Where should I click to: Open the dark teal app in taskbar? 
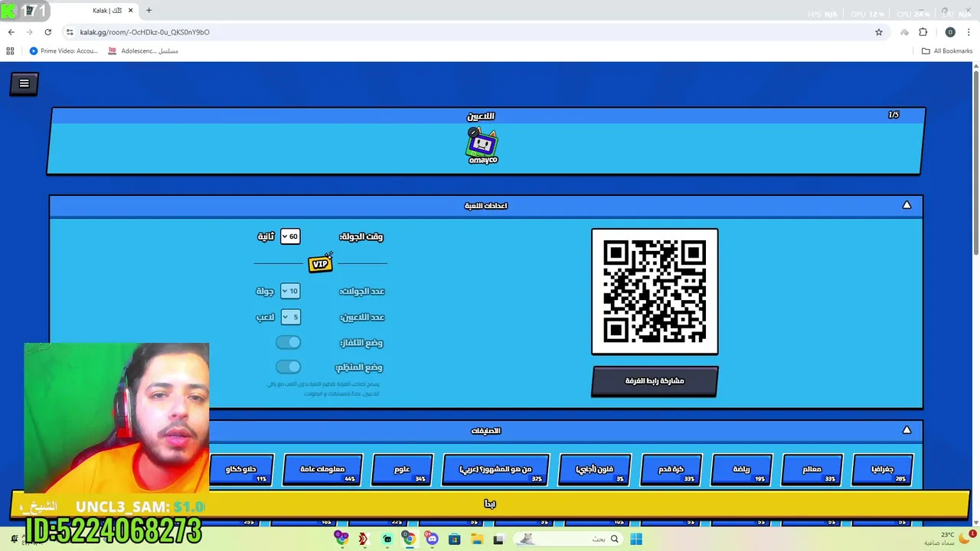387,539
